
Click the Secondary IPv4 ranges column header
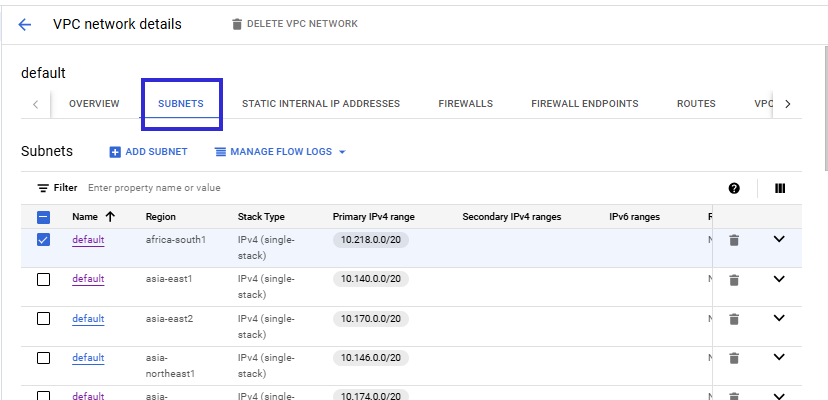coord(512,217)
